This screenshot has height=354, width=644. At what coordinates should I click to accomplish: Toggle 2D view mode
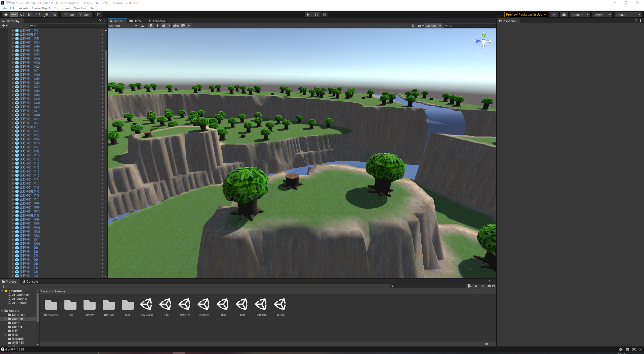pos(143,26)
